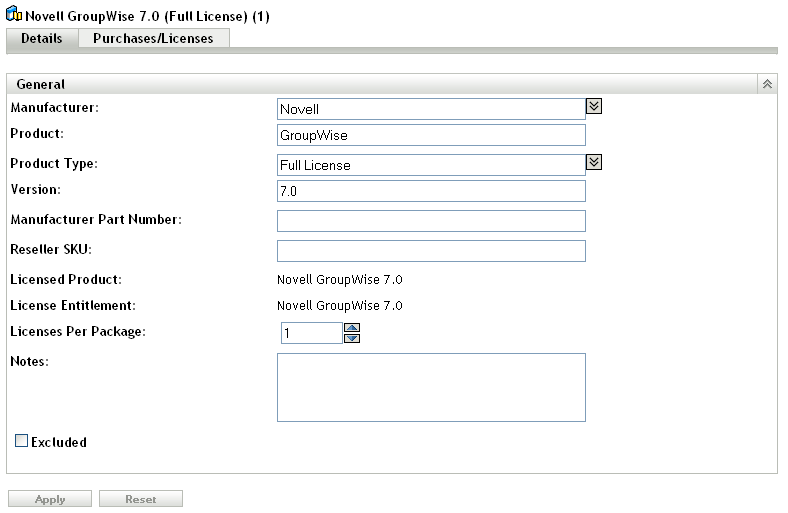Increase Licenses Per Package with up arrow
Screen dimensions: 788x513
click(351, 327)
